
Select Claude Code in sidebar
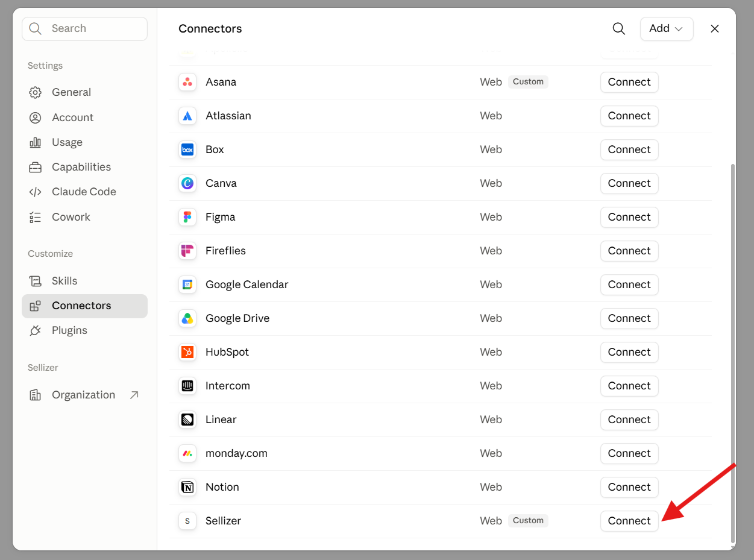coord(84,192)
